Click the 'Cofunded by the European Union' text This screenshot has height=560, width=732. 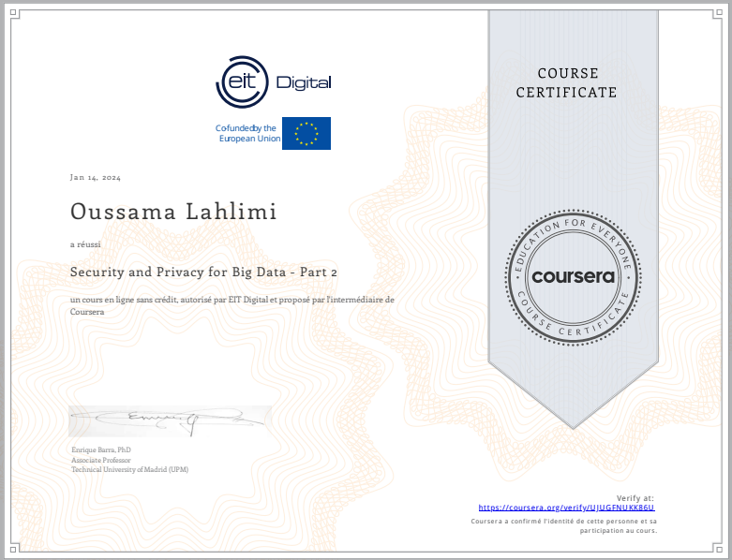coord(247,133)
